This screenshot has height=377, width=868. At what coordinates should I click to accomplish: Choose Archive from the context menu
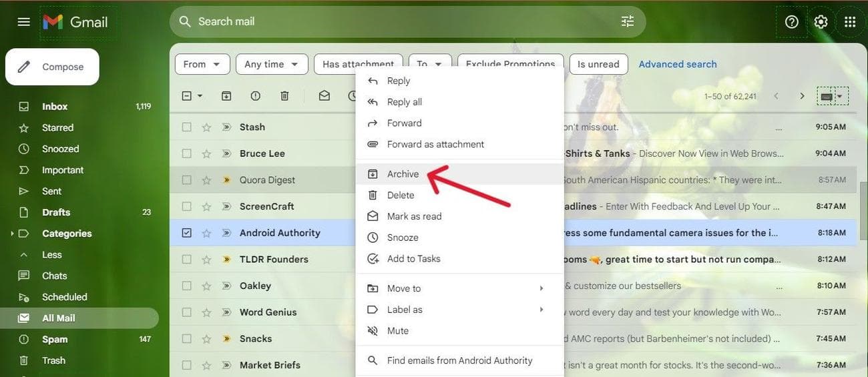403,174
